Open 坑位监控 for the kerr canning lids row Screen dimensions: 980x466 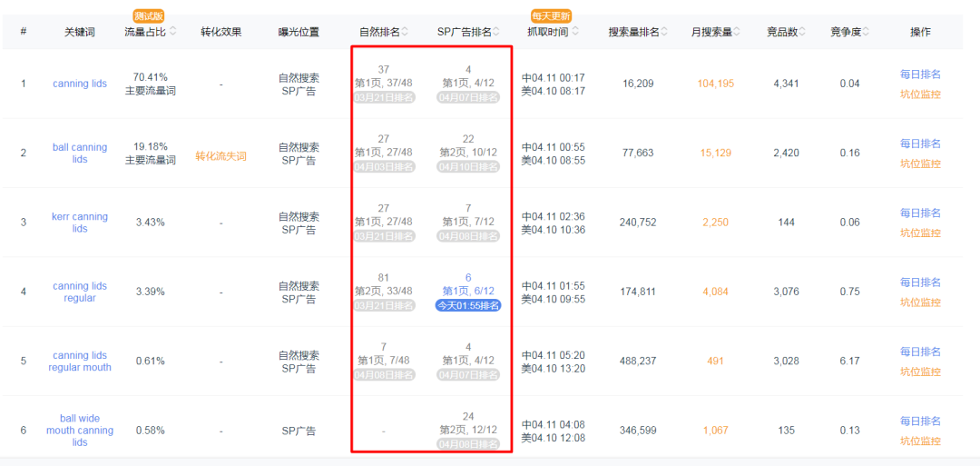tap(920, 233)
